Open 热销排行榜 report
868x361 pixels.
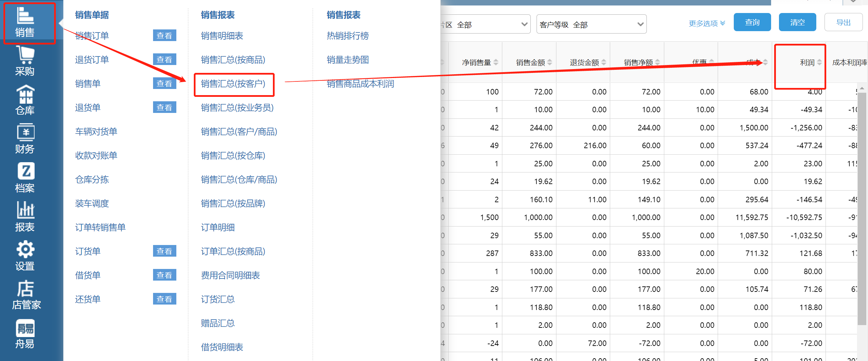pyautogui.click(x=348, y=36)
